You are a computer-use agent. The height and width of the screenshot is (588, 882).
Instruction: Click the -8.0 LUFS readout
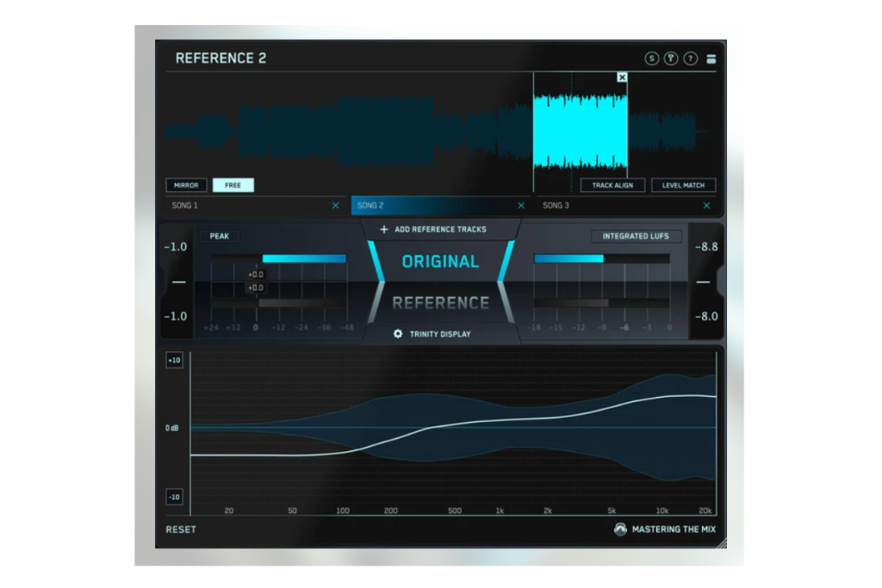(706, 317)
